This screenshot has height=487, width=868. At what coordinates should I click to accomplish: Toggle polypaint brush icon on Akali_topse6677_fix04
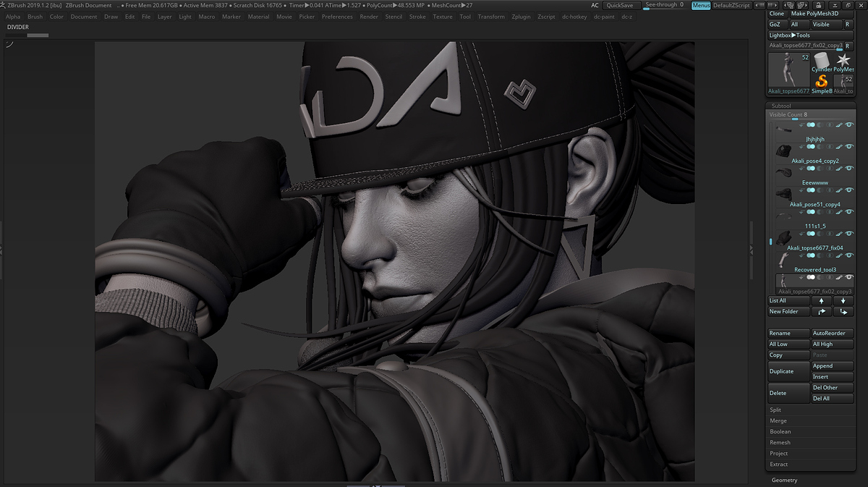click(838, 233)
